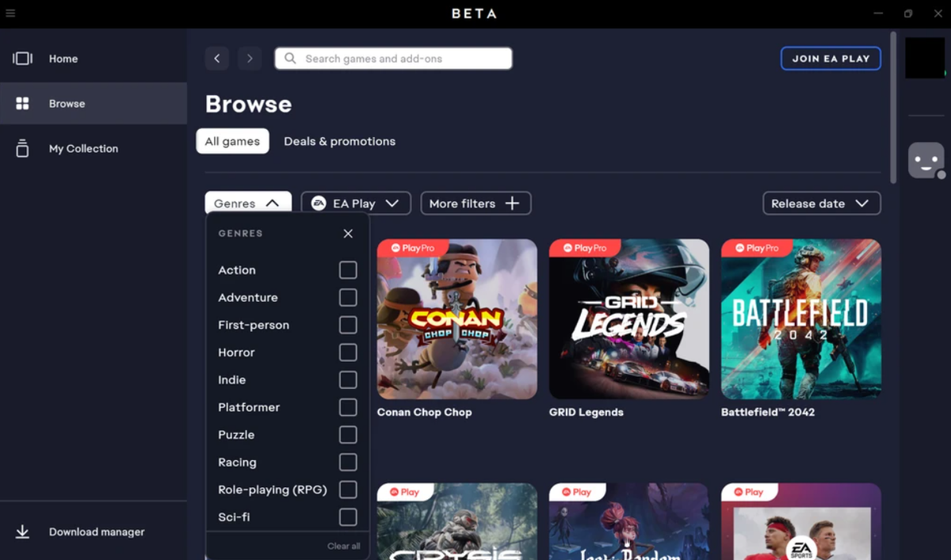Click Play badge on the EA Sports card
The width and height of the screenshot is (951, 560).
tap(748, 492)
